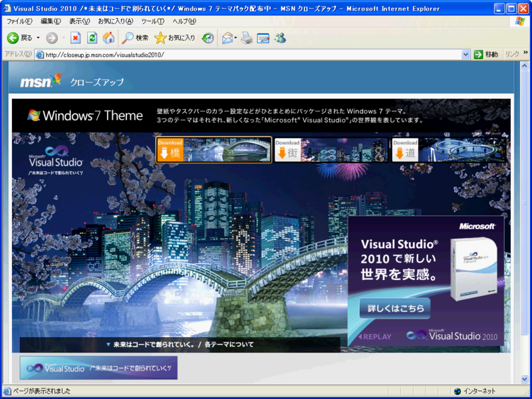Click the 移動 Go button

click(486, 55)
